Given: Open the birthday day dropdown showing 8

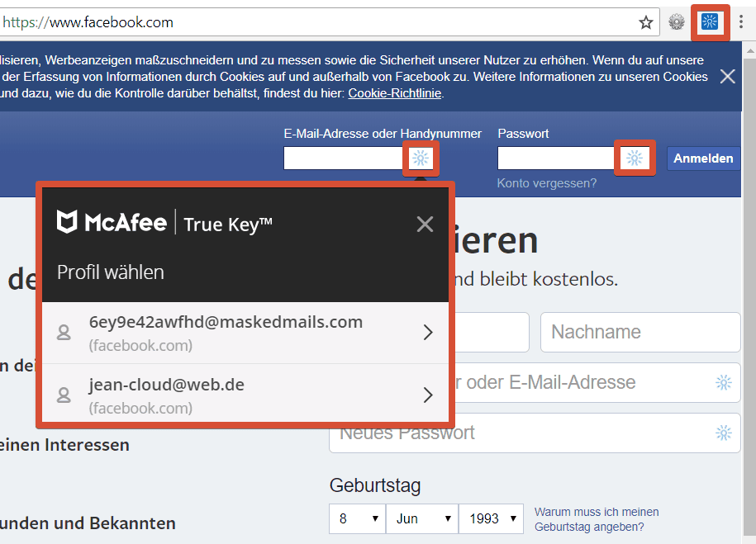Looking at the screenshot, I should (x=357, y=519).
